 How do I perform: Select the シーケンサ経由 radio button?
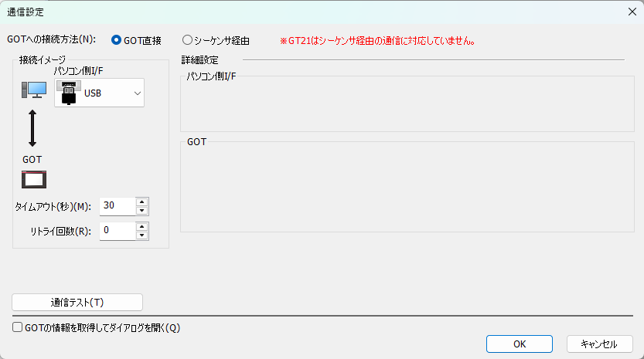click(x=187, y=40)
